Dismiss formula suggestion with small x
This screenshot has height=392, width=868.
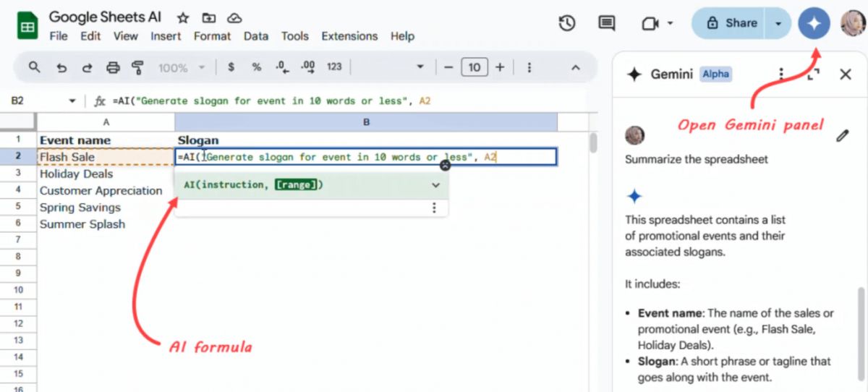446,165
